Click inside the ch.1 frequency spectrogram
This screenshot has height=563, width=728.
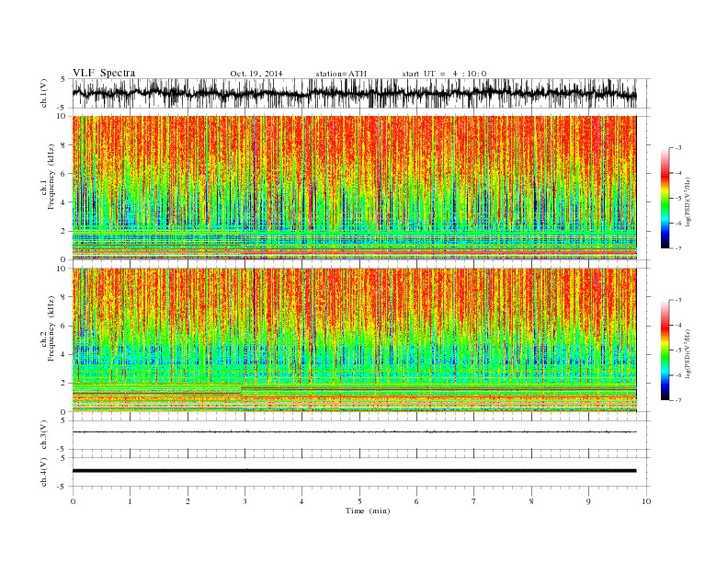(354, 188)
